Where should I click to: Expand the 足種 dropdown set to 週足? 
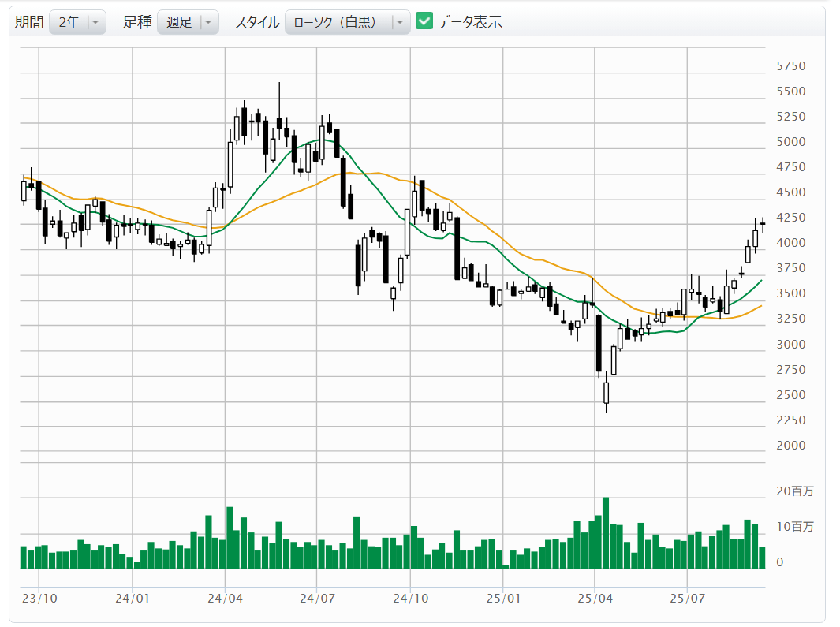coord(188,22)
